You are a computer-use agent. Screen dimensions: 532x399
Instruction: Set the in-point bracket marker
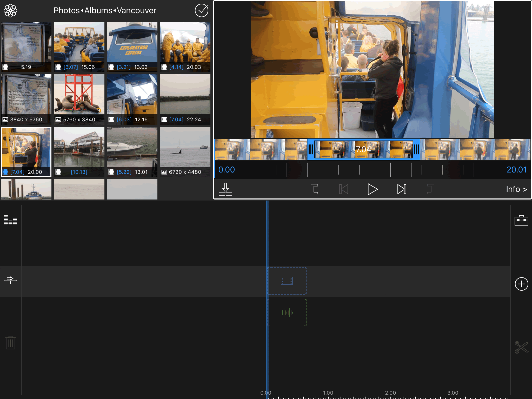pos(314,189)
